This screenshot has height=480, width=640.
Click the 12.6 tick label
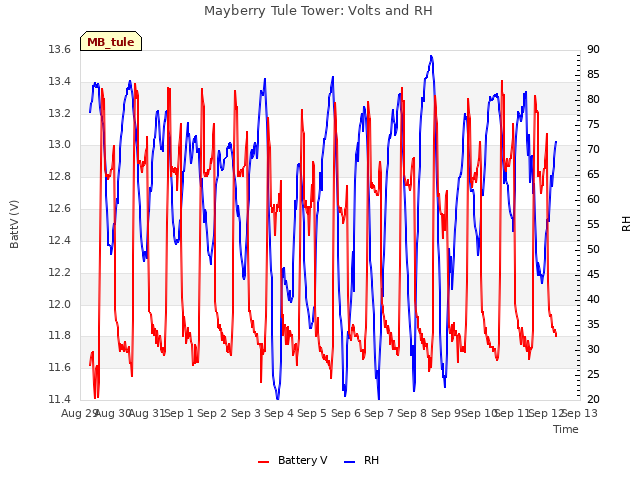(59, 209)
